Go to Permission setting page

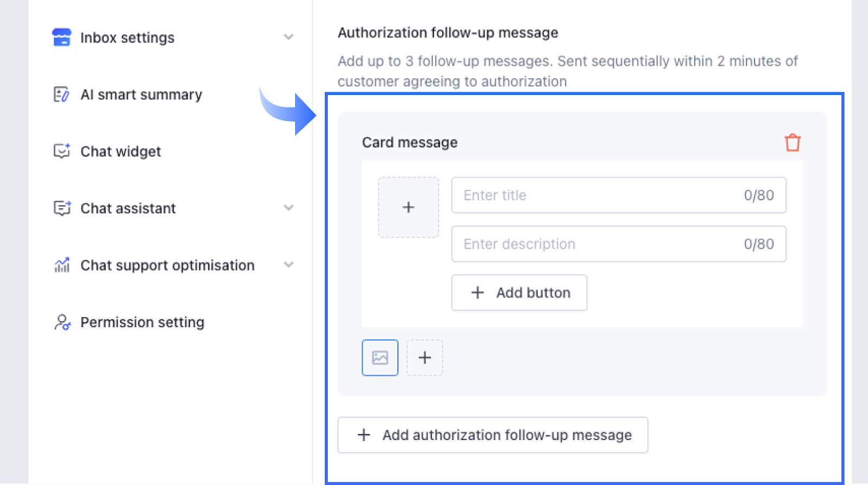142,322
